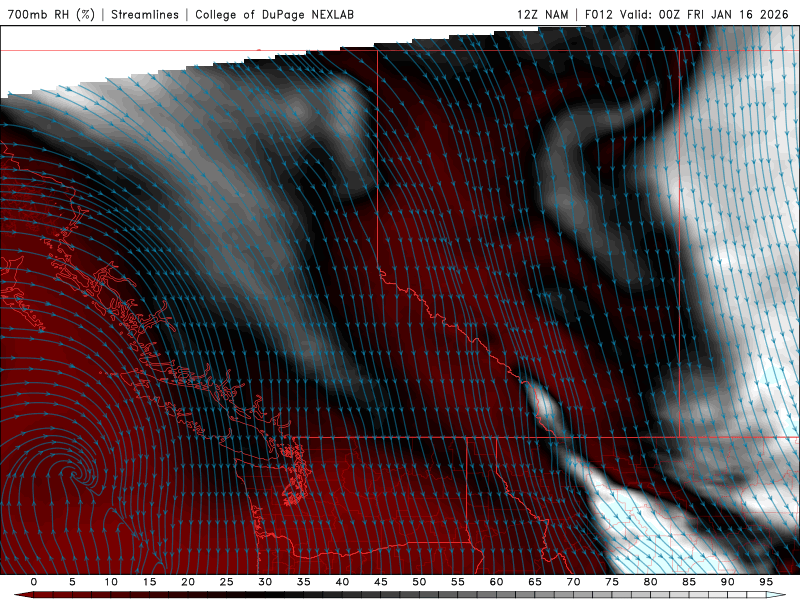Image resolution: width=800 pixels, height=600 pixels.
Task: Click the "90" colorbar scale label
Action: [727, 582]
